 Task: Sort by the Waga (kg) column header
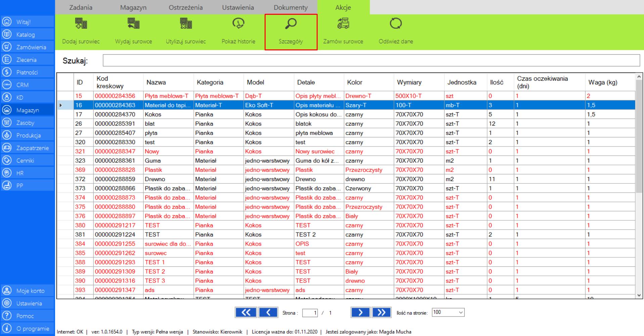(610, 82)
